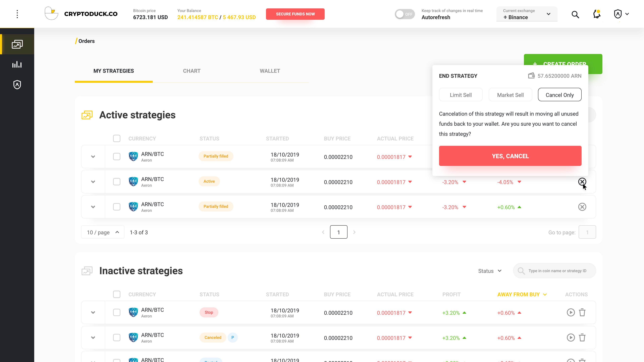Viewport: 644px width, 362px height.
Task: Click the cancel X on the Active row
Action: coord(582,182)
